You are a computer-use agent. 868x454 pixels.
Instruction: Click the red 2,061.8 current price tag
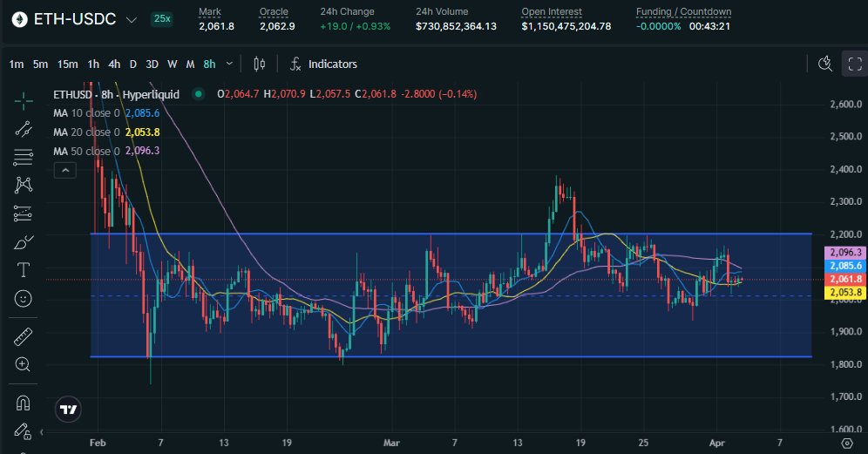845,279
